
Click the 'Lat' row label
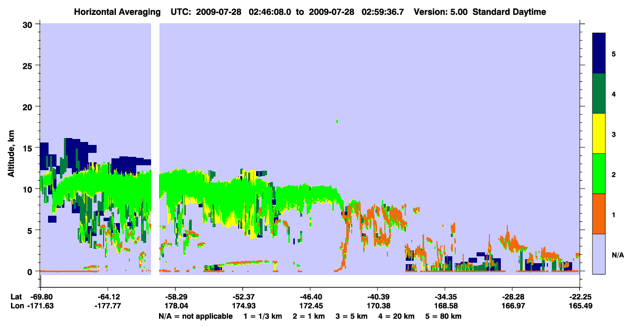[16, 297]
